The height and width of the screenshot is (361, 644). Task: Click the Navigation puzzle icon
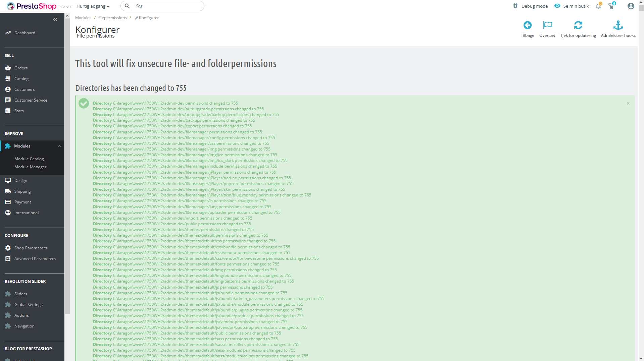click(8, 326)
